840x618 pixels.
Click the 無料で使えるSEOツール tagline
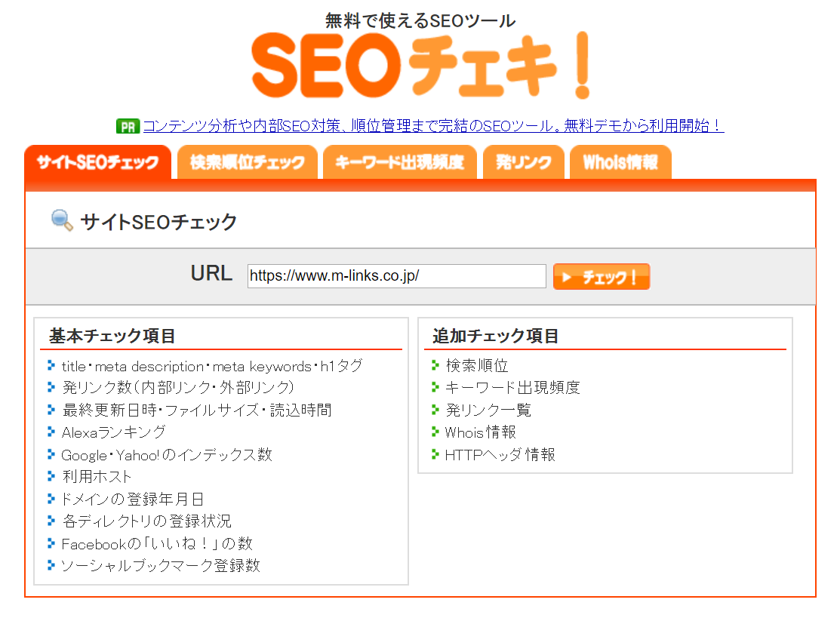tap(420, 21)
